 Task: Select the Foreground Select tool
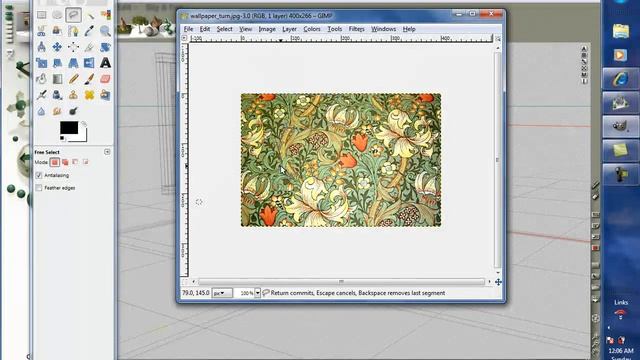click(57, 31)
